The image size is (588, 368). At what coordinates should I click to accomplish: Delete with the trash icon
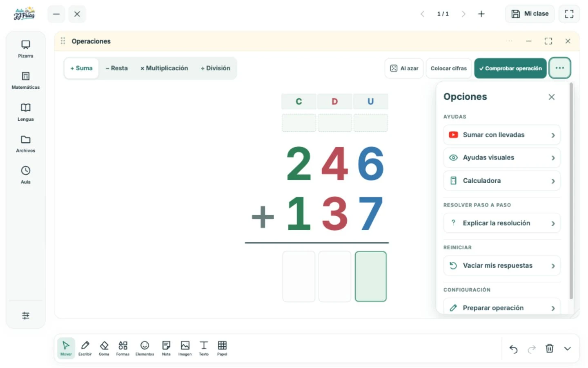tap(550, 348)
